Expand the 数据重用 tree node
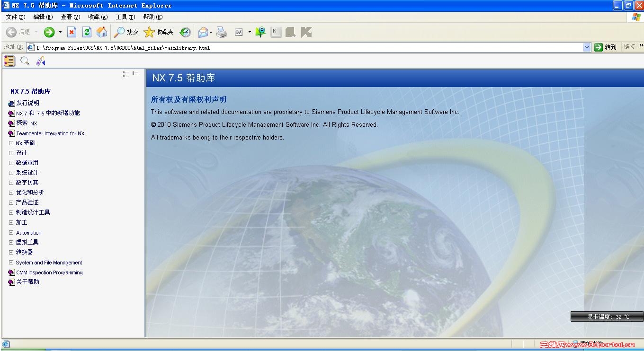The image size is (644, 351). tap(11, 163)
